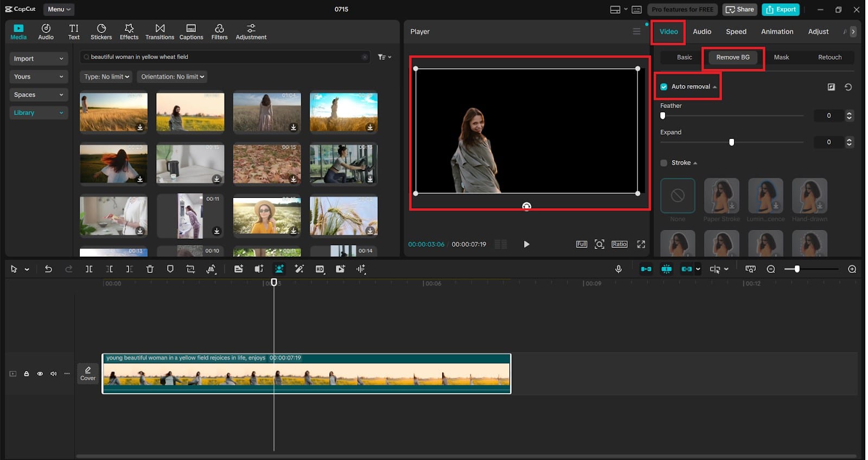This screenshot has height=460, width=868.
Task: Click the timeline zoom slider handle
Action: tap(797, 269)
